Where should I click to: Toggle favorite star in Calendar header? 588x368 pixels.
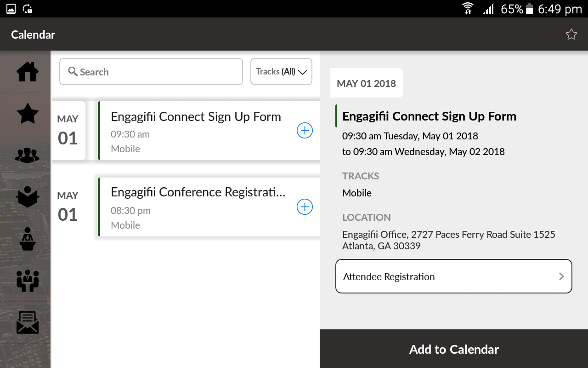tap(571, 34)
